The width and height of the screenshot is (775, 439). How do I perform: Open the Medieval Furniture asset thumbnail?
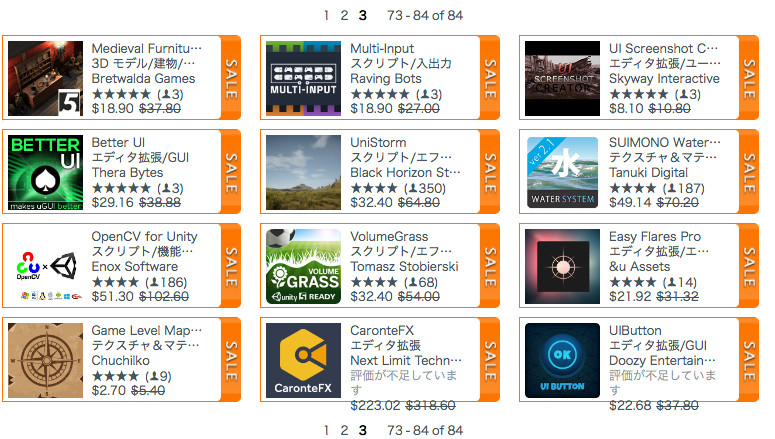click(45, 78)
